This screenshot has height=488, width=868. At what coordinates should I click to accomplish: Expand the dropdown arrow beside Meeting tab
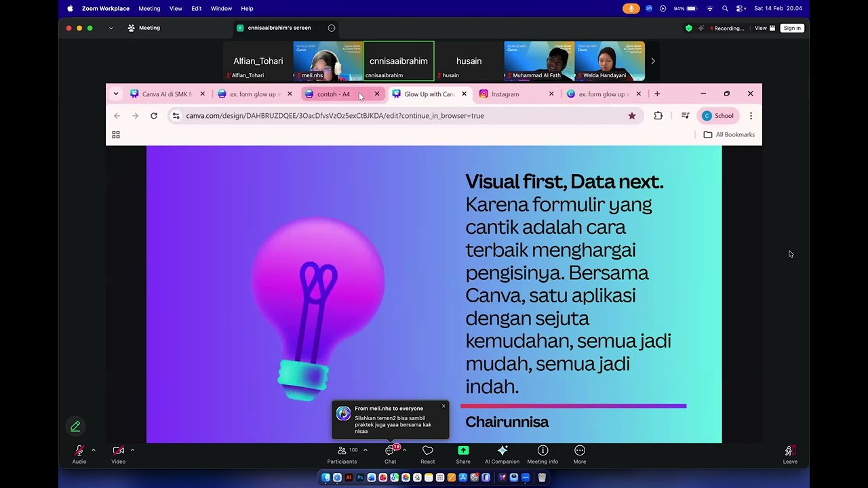pos(111,28)
